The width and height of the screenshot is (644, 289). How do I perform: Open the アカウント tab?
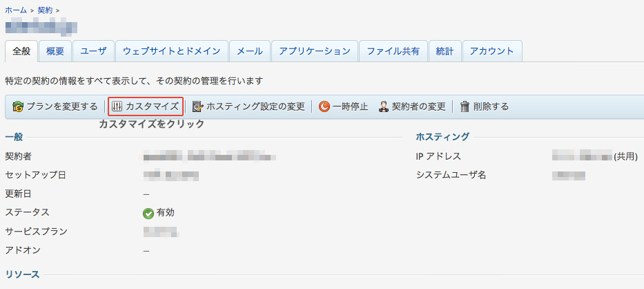(491, 51)
